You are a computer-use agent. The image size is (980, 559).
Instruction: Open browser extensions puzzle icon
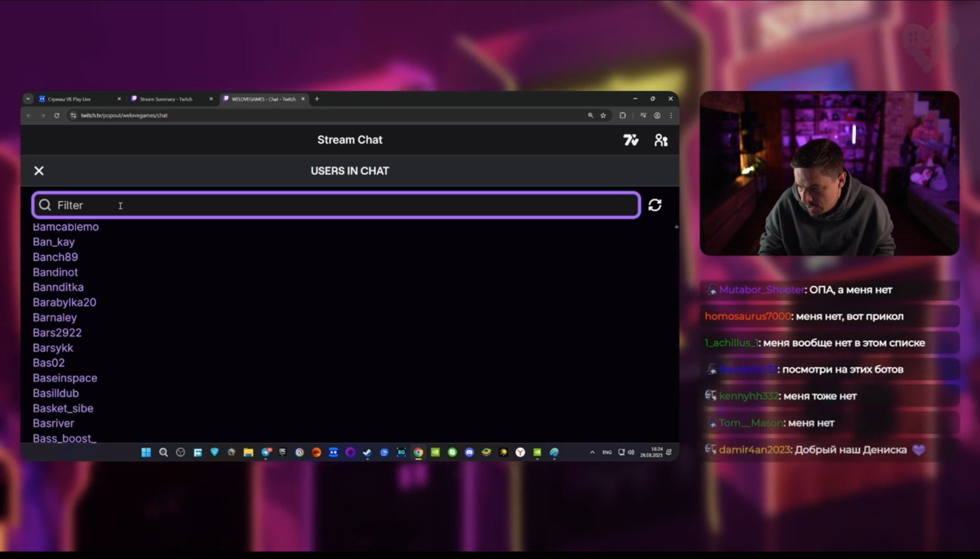(x=622, y=115)
